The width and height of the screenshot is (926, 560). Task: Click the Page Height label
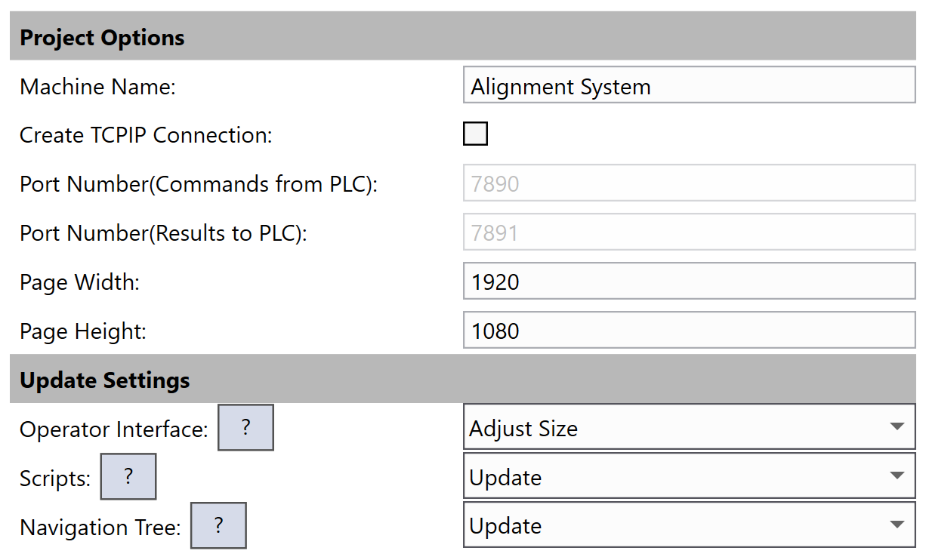coord(83,331)
